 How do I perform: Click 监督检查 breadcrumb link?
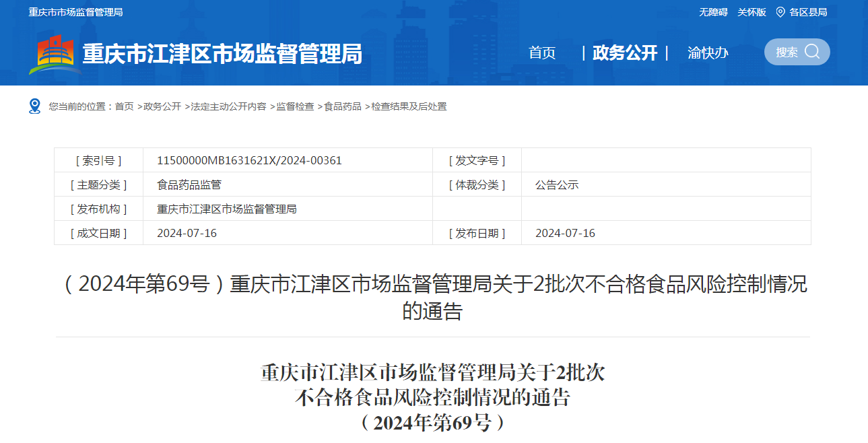click(x=295, y=106)
